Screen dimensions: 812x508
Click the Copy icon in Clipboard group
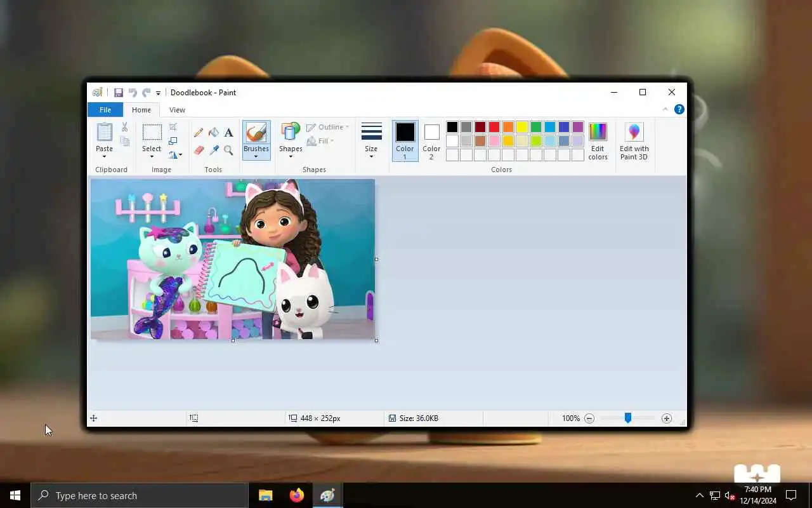click(x=125, y=141)
